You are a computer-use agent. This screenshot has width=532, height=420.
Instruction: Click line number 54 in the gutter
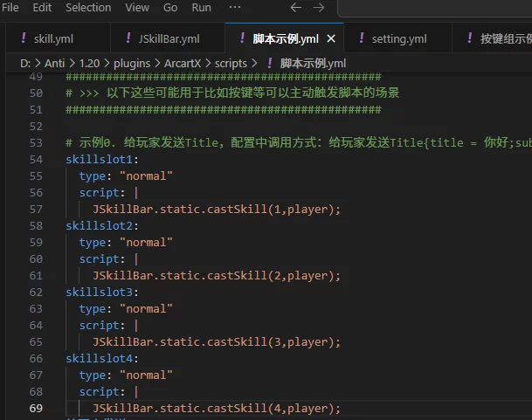point(36,160)
